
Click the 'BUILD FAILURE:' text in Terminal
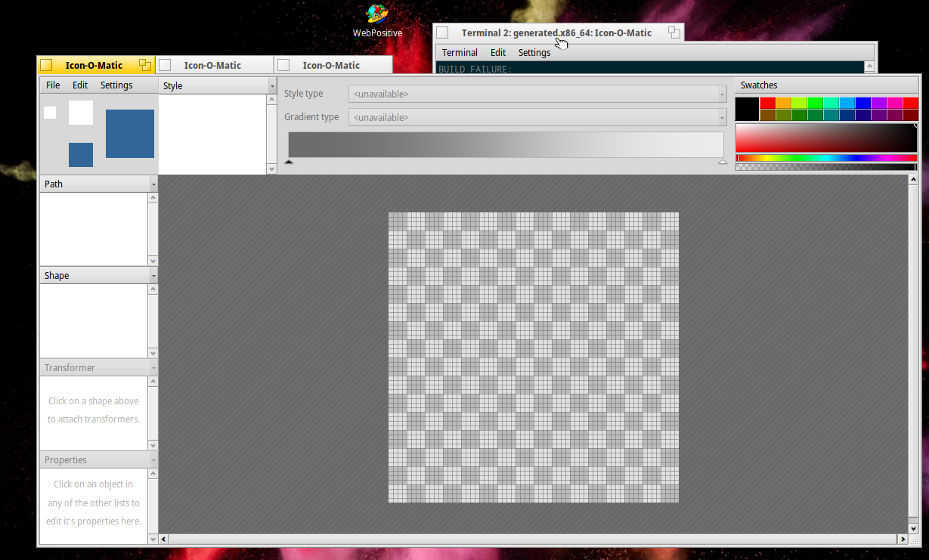(475, 69)
